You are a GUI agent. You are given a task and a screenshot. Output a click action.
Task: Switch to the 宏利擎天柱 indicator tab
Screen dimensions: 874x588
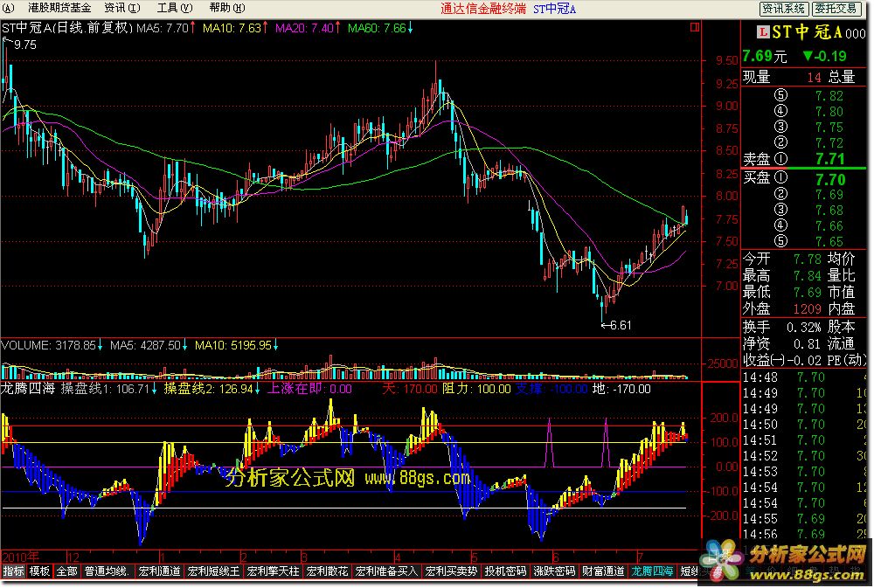[x=273, y=571]
